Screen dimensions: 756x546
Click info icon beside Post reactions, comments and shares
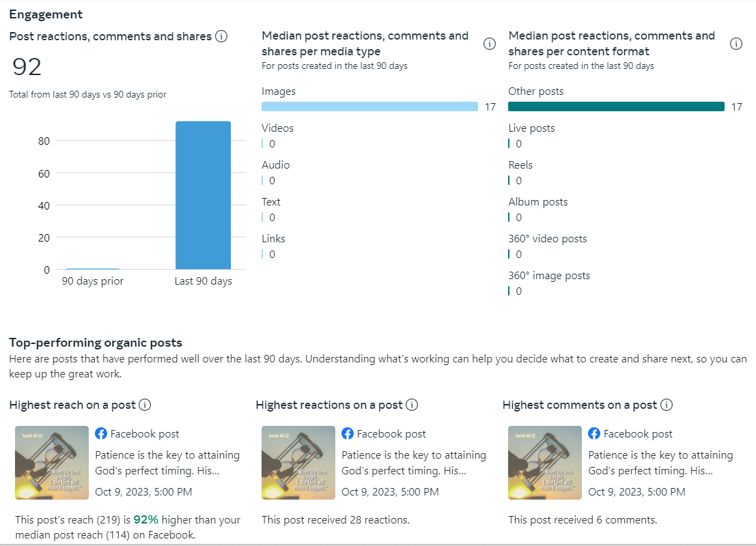pos(221,37)
